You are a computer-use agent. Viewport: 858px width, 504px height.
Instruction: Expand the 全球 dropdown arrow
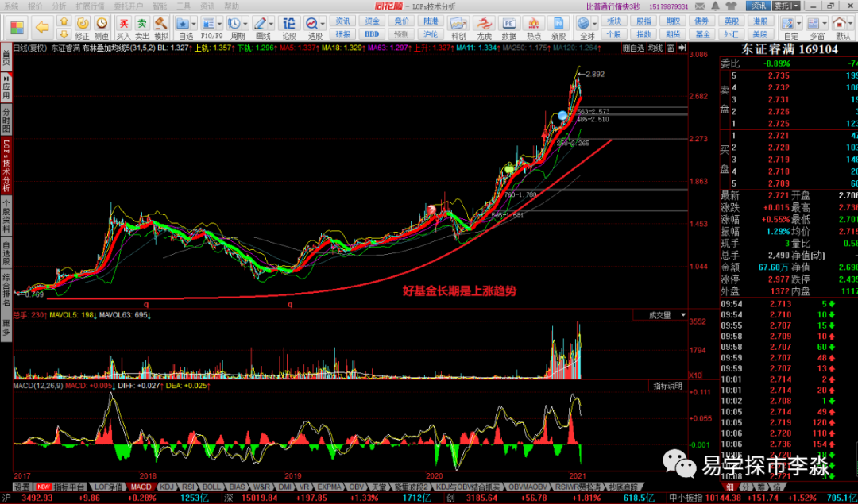595,24
